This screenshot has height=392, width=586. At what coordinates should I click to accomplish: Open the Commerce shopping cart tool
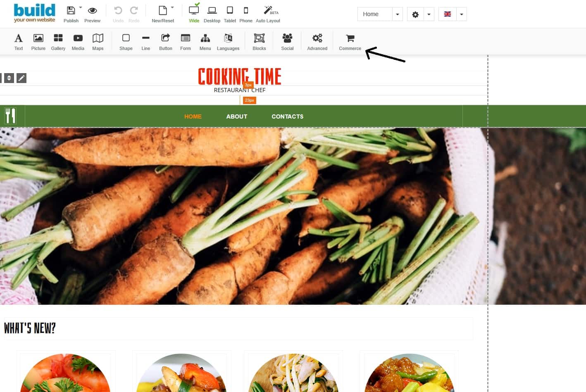[x=350, y=42]
